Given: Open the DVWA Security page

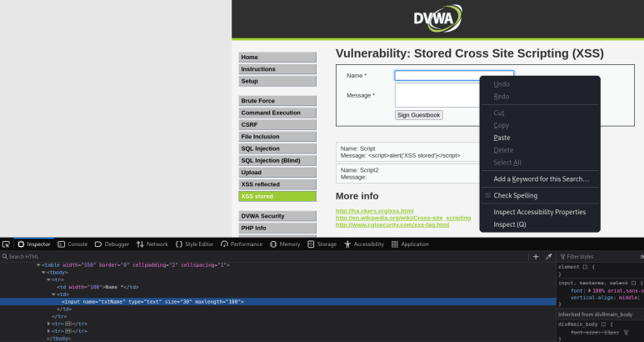Looking at the screenshot, I should (277, 216).
